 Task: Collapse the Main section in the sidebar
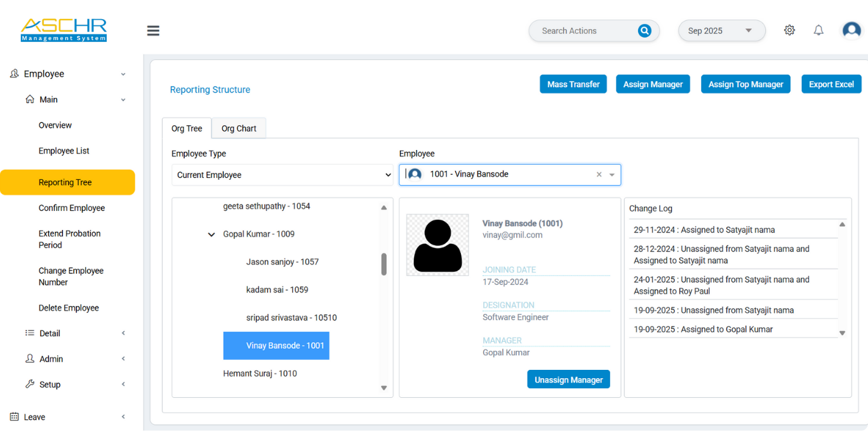123,99
